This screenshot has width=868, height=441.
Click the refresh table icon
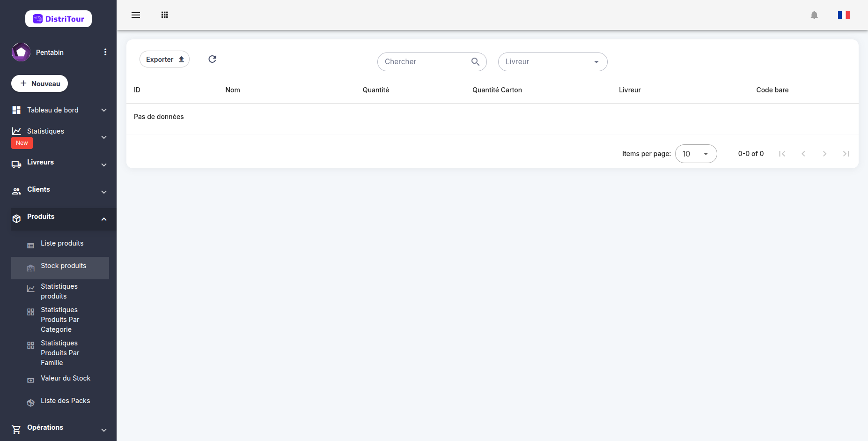(x=212, y=59)
